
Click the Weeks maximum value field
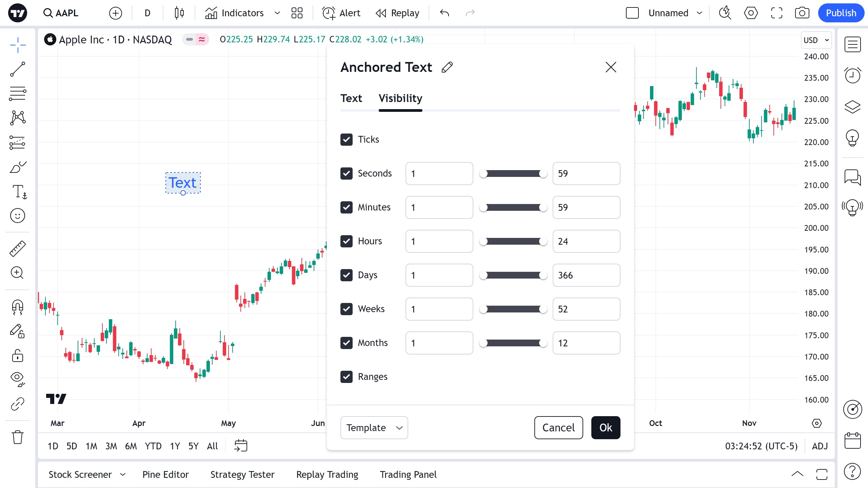(586, 309)
